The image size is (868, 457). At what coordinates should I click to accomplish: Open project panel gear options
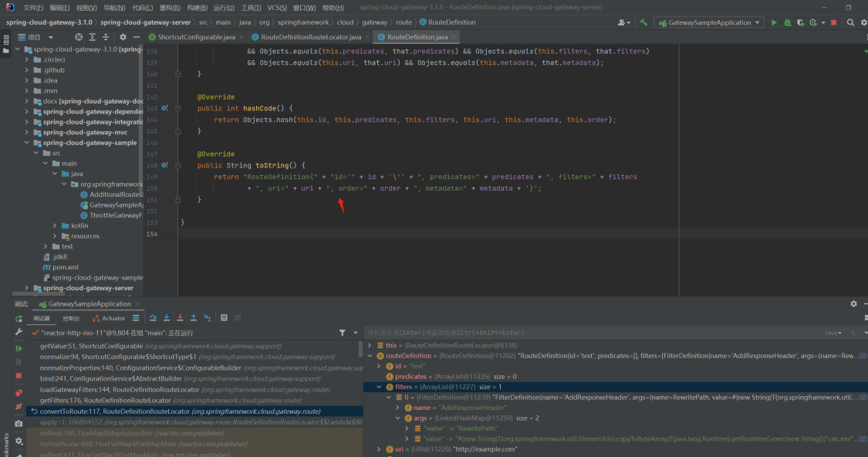coord(123,37)
